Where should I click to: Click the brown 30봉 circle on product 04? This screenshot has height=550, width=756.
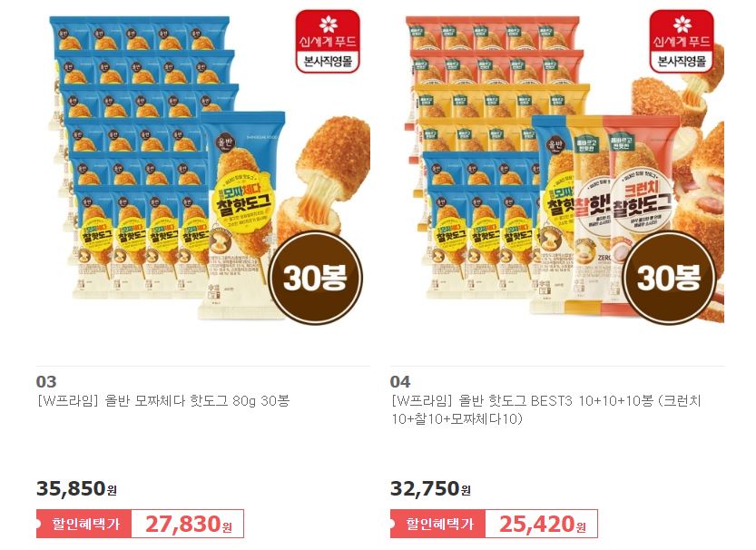coord(669,278)
